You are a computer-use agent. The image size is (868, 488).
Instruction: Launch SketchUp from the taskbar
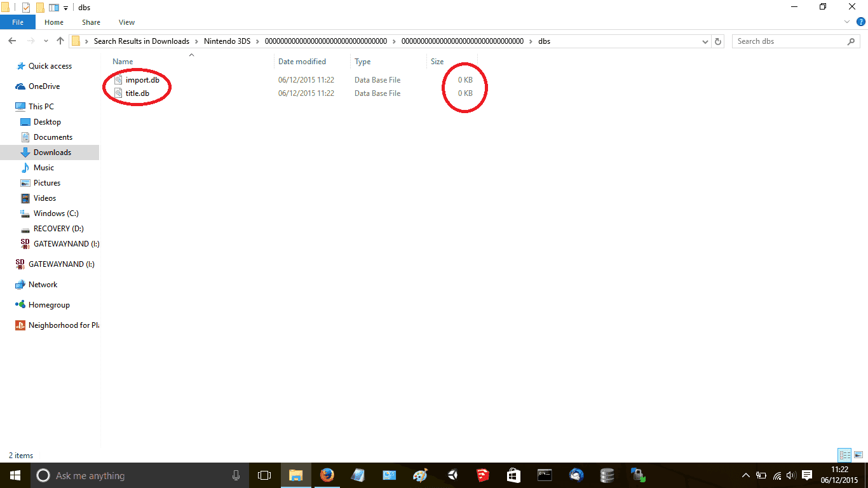tap(483, 475)
